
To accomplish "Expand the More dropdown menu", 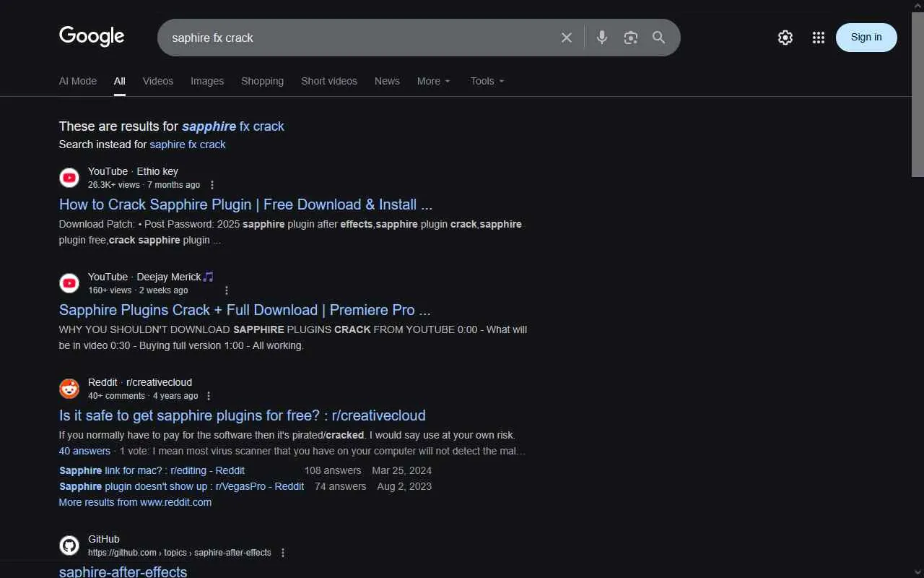I will point(434,81).
